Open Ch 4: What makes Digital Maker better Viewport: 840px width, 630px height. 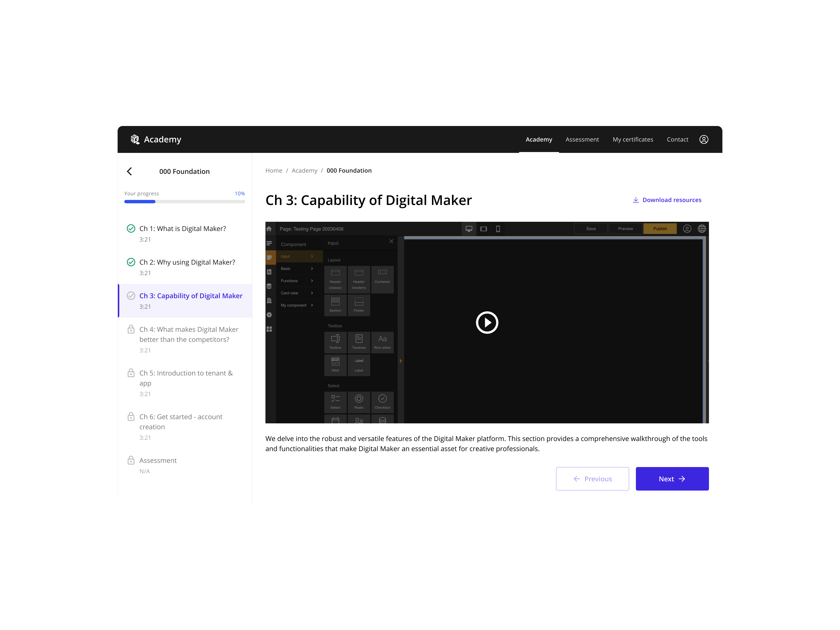pyautogui.click(x=185, y=339)
